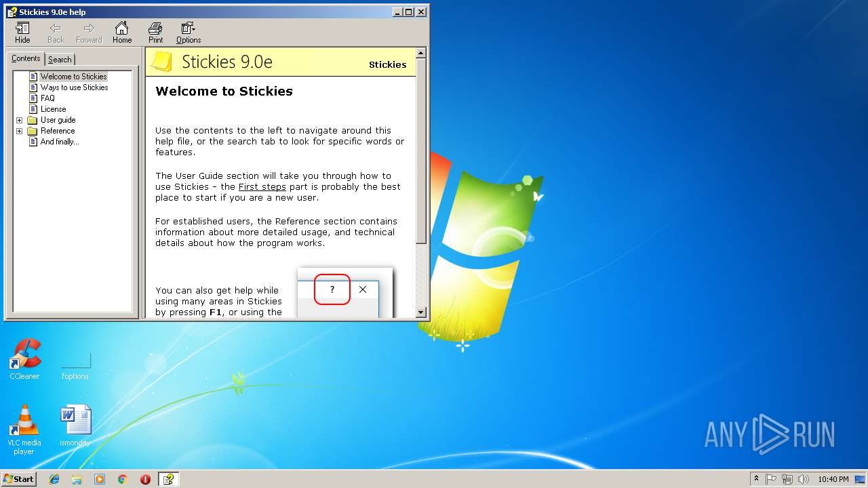The height and width of the screenshot is (488, 868).
Task: Click the Stickies help title bar icon
Action: (x=12, y=12)
